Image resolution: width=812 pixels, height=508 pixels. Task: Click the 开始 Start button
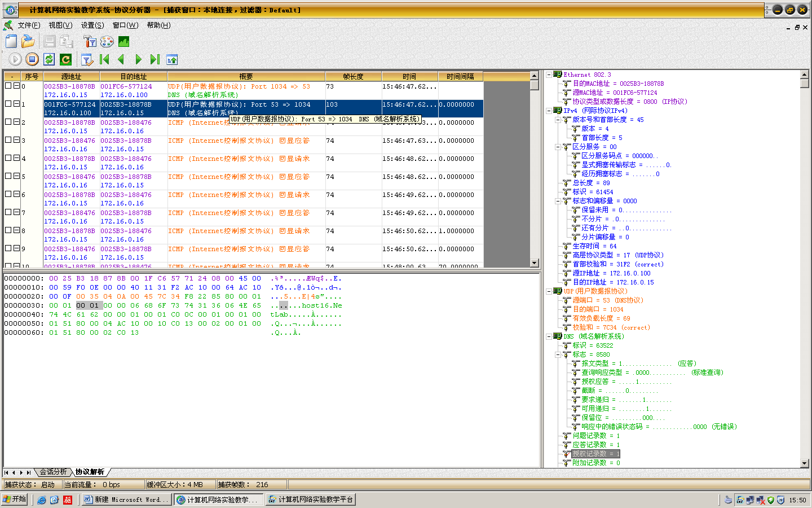(15, 500)
